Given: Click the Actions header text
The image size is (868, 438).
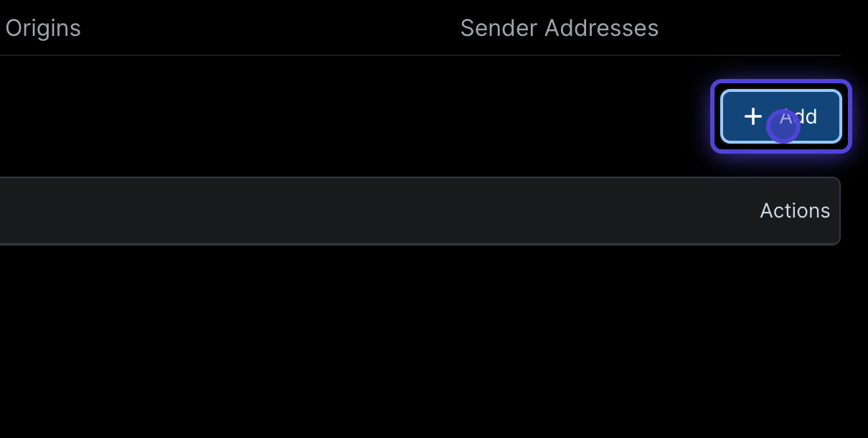Looking at the screenshot, I should 795,210.
